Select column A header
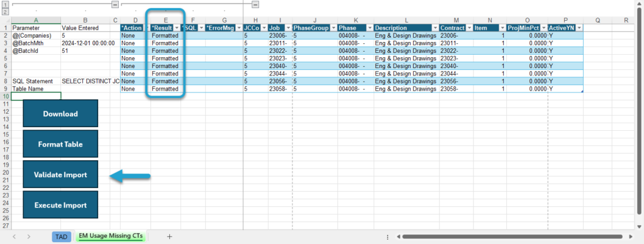Screen dimensions: 644x244 click(x=36, y=20)
